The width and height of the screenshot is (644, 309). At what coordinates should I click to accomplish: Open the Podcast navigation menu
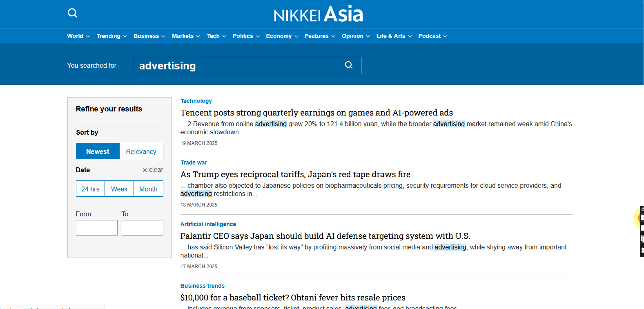432,36
